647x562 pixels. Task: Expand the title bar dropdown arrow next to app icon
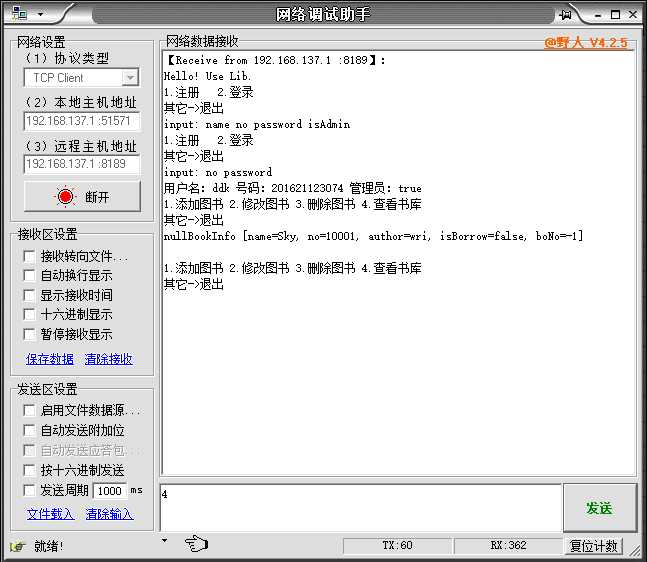40,14
